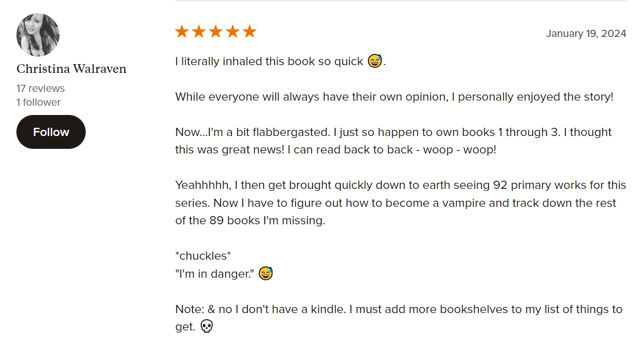Screen dimensions: 644x348
Task: Click Christina Walraven's profile picture
Action: pyautogui.click(x=38, y=35)
